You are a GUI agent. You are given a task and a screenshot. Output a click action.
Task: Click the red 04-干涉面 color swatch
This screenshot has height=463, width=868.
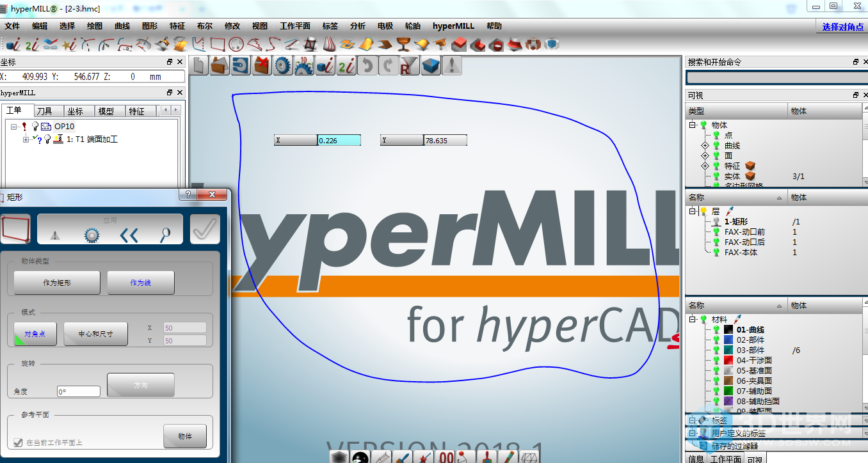(x=728, y=361)
